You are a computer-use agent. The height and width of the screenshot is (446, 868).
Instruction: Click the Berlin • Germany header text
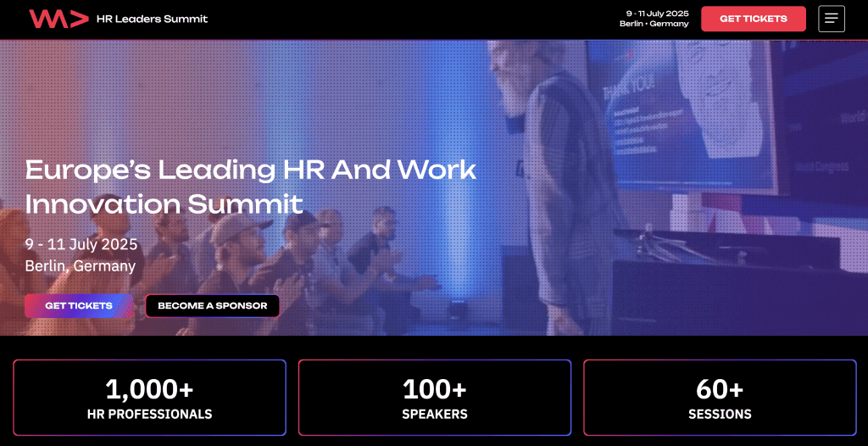[x=654, y=24]
